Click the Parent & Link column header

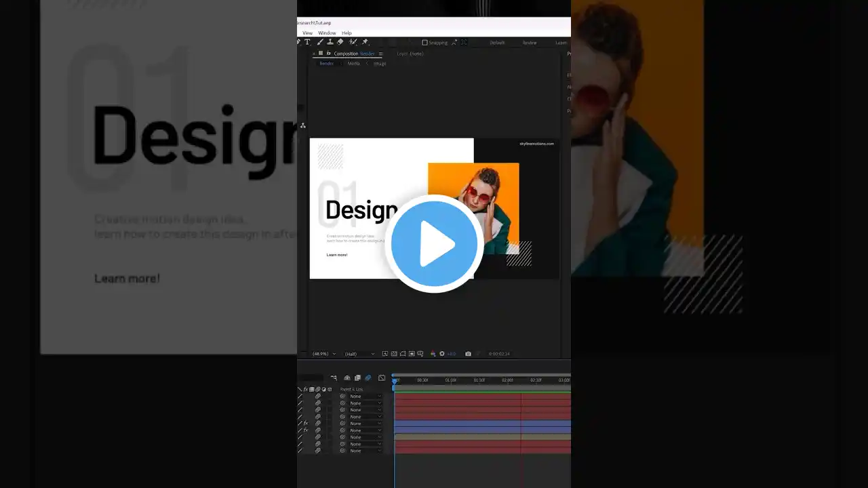tap(351, 389)
